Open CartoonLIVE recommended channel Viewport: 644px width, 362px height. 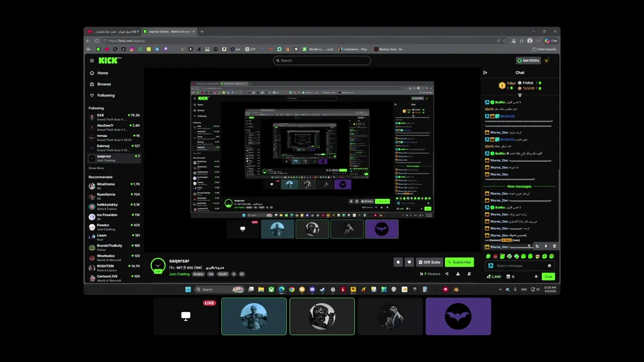pyautogui.click(x=114, y=278)
